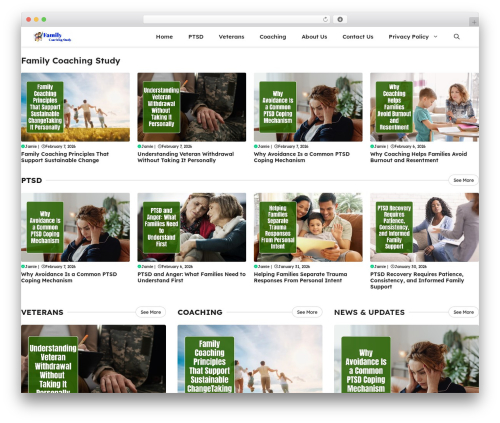Click stressed woman thumbnail in PTSD section row

tap(75, 227)
